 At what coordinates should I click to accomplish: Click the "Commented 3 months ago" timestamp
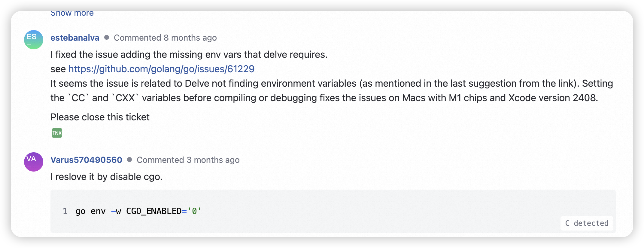[188, 160]
